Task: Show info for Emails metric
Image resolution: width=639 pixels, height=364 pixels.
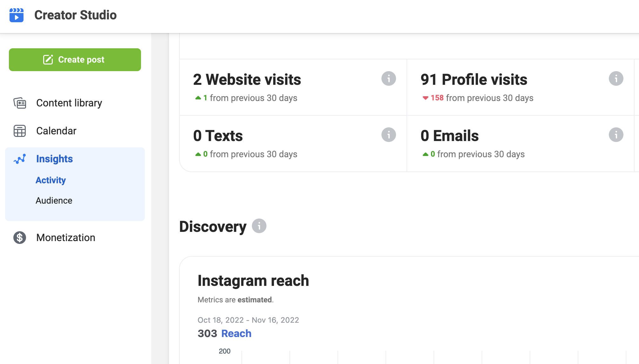Action: pos(616,135)
